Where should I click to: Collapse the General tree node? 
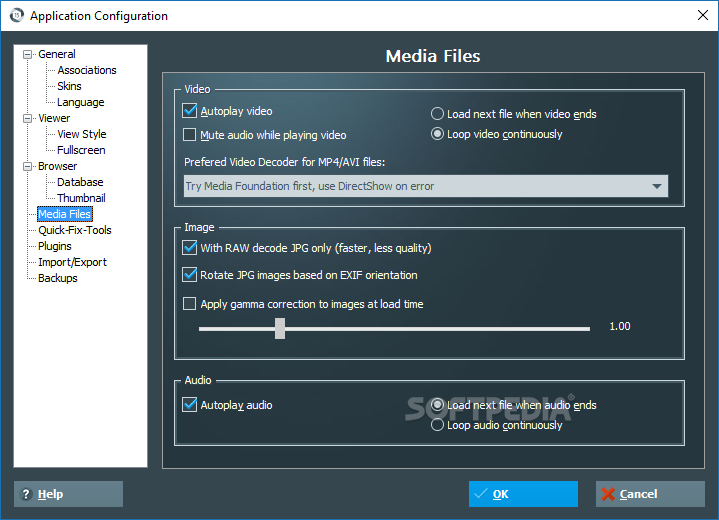28,55
